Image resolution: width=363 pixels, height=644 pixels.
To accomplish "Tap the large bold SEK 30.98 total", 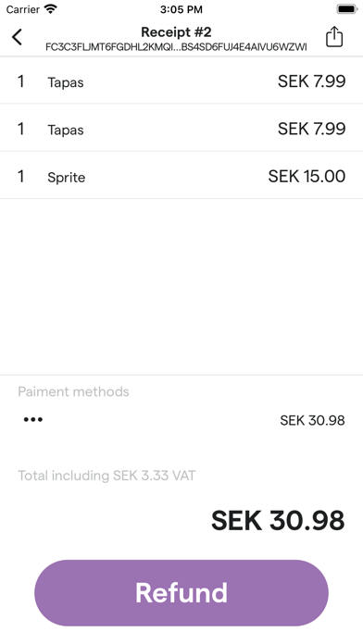I will (278, 520).
